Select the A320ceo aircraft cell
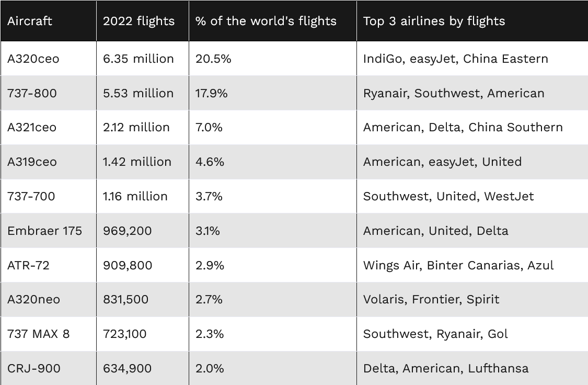Image resolution: width=588 pixels, height=385 pixels. 33,59
